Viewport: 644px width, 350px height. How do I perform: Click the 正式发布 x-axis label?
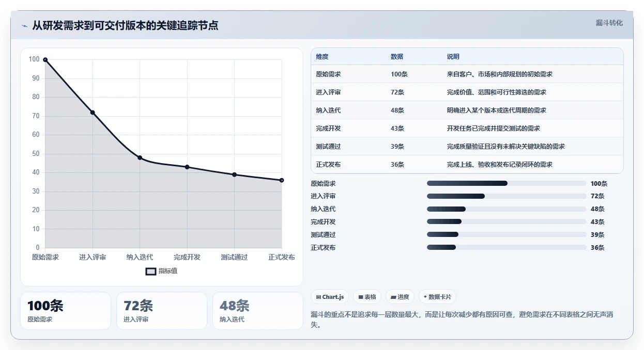pos(282,257)
